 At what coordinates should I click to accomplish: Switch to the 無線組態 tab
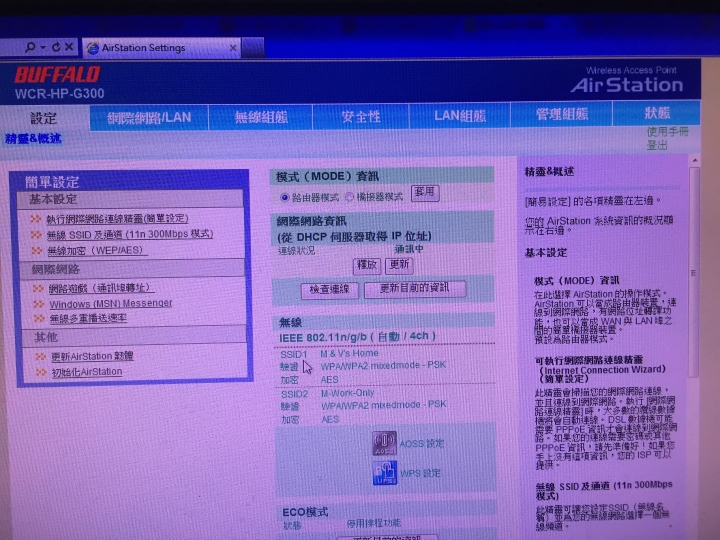(261, 117)
